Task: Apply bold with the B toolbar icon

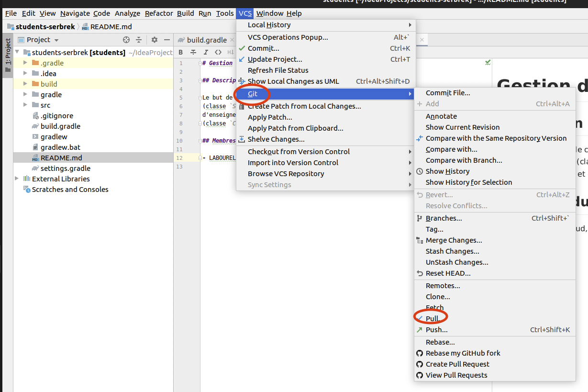Action: tap(181, 52)
